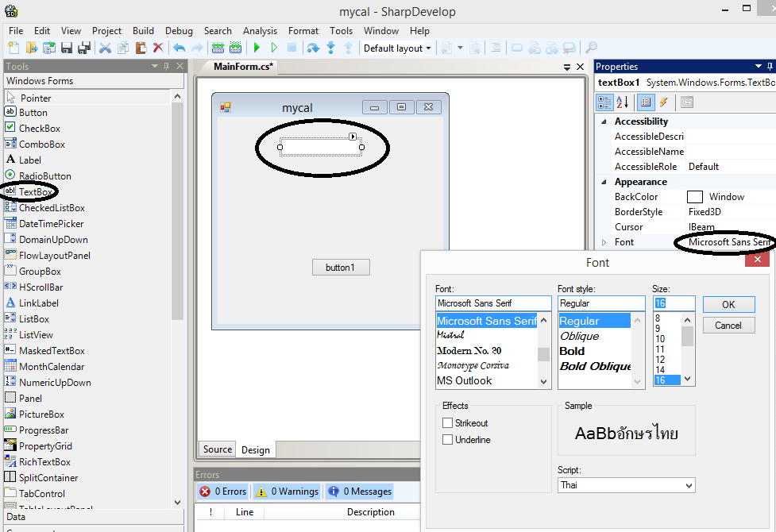This screenshot has width=776, height=532.
Task: Click Cancel in the Font dialog
Action: point(728,326)
